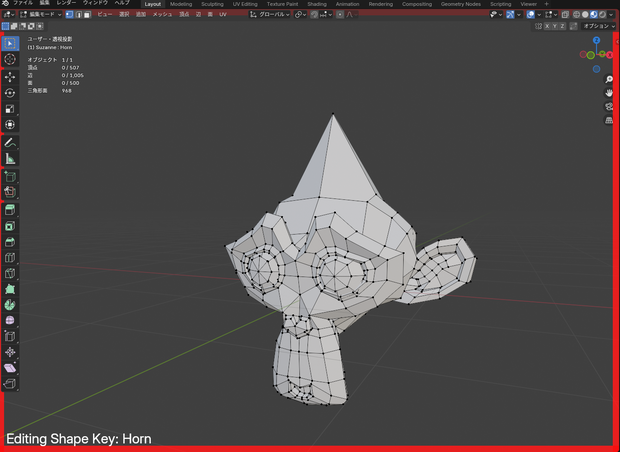
Task: Click the Z axis on navigation gizmo
Action: (596, 40)
